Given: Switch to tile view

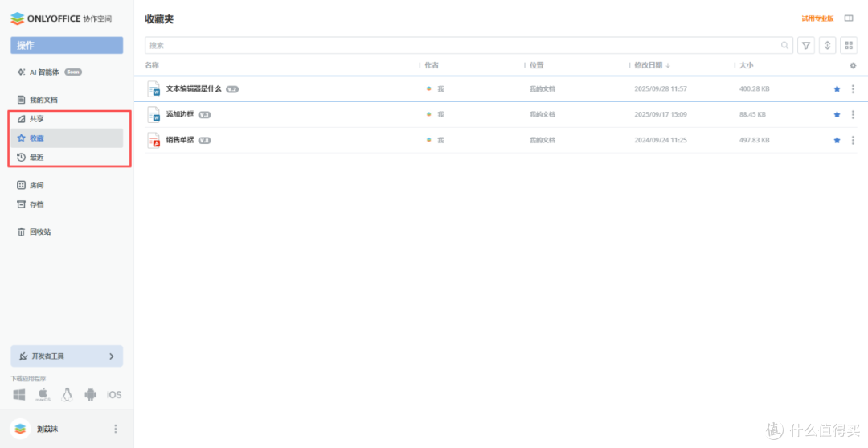Looking at the screenshot, I should click(849, 45).
